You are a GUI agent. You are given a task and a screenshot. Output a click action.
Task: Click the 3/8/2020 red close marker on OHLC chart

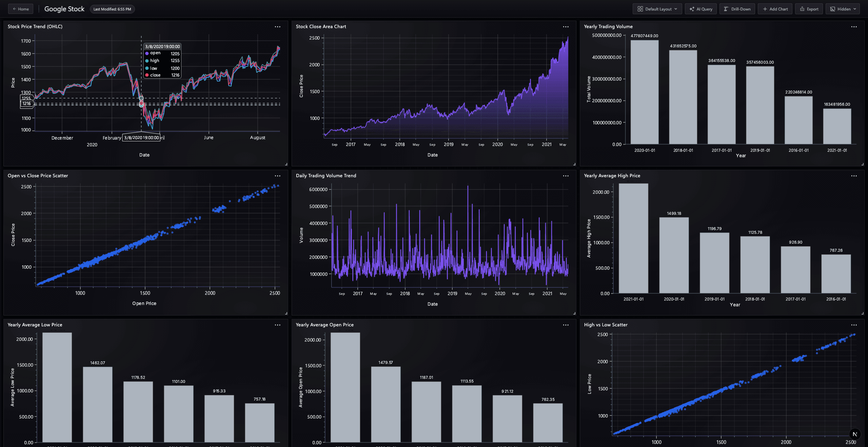pyautogui.click(x=141, y=103)
